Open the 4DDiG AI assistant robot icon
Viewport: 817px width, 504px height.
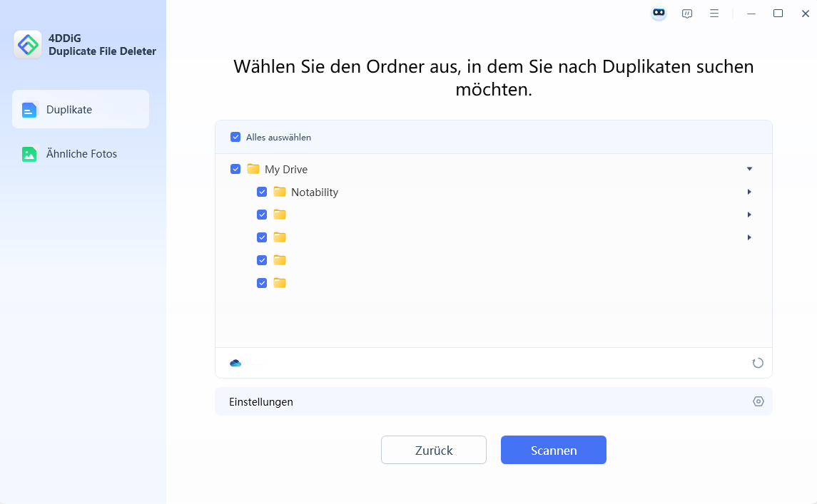658,13
